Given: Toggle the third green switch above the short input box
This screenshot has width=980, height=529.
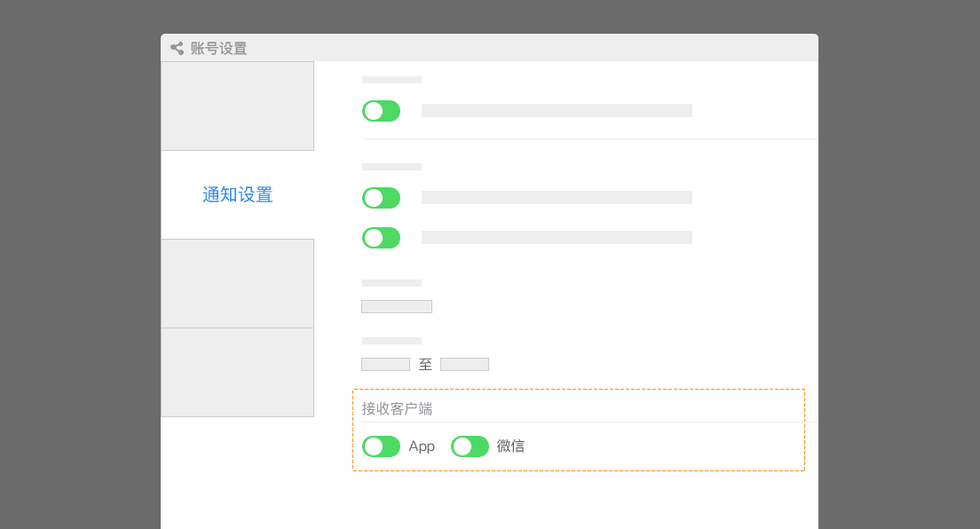Looking at the screenshot, I should (381, 238).
